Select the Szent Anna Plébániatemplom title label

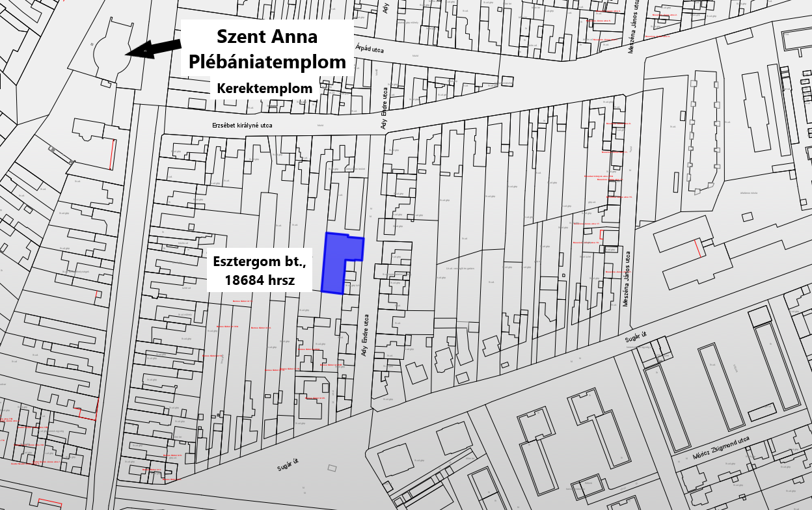click(x=267, y=49)
